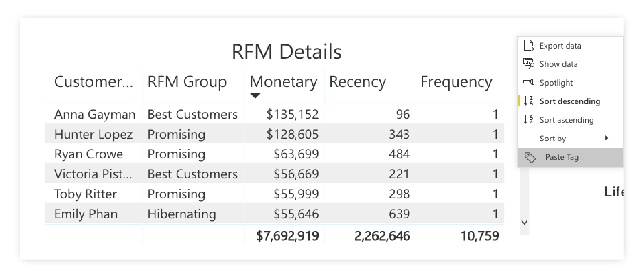
Task: Click the Show data icon
Action: (x=529, y=64)
